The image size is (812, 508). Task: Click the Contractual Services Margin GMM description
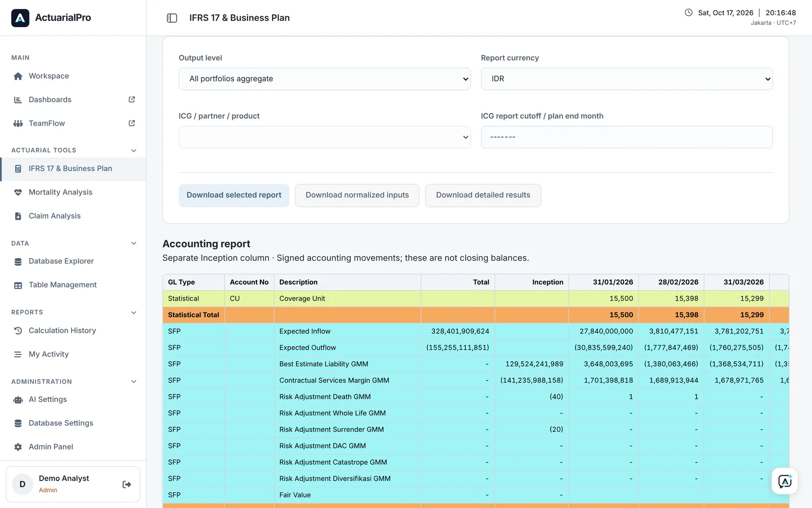click(334, 380)
